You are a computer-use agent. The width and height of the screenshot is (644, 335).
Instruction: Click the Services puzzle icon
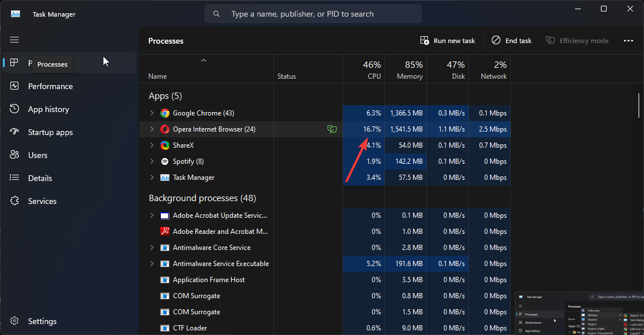[x=14, y=201]
